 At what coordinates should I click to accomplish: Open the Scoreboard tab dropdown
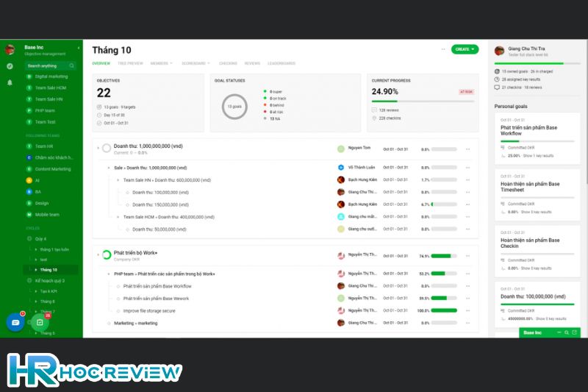(196, 63)
